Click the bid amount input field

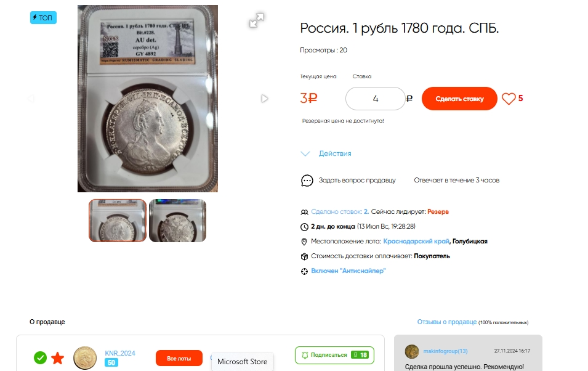pos(376,99)
